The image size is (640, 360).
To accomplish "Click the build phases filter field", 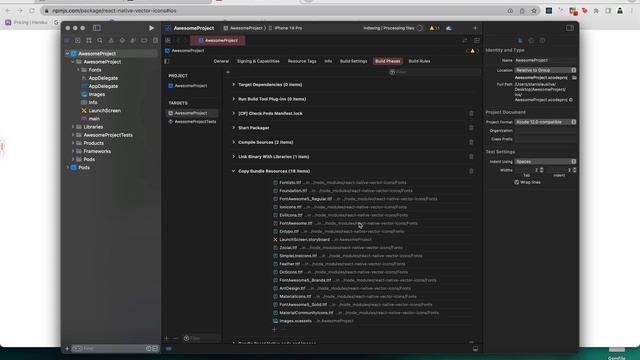I will (434, 72).
